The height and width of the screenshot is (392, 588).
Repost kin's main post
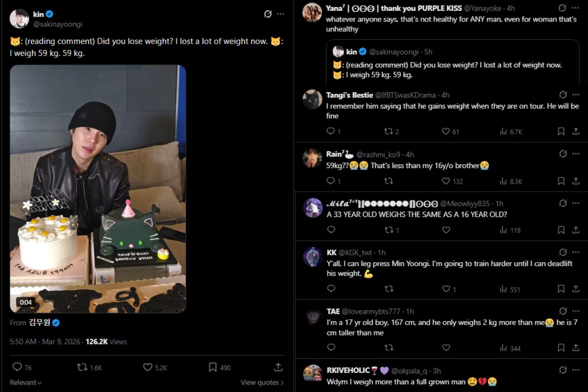click(82, 367)
